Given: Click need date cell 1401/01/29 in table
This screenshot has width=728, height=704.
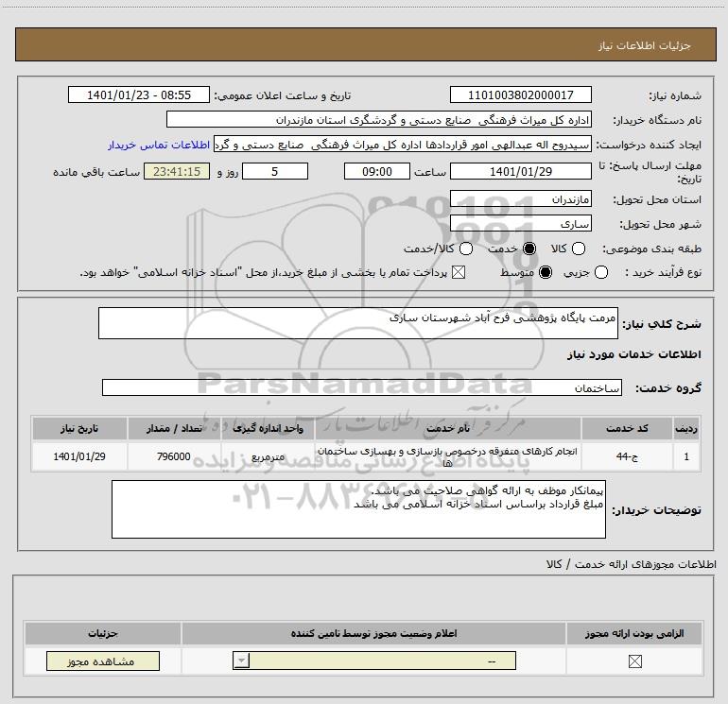Looking at the screenshot, I should pyautogui.click(x=79, y=456).
